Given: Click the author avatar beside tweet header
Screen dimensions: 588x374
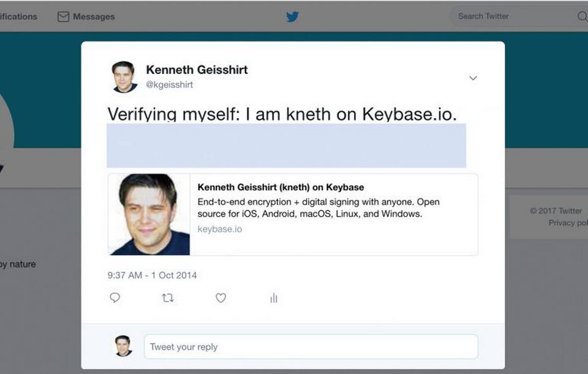Looking at the screenshot, I should [124, 77].
